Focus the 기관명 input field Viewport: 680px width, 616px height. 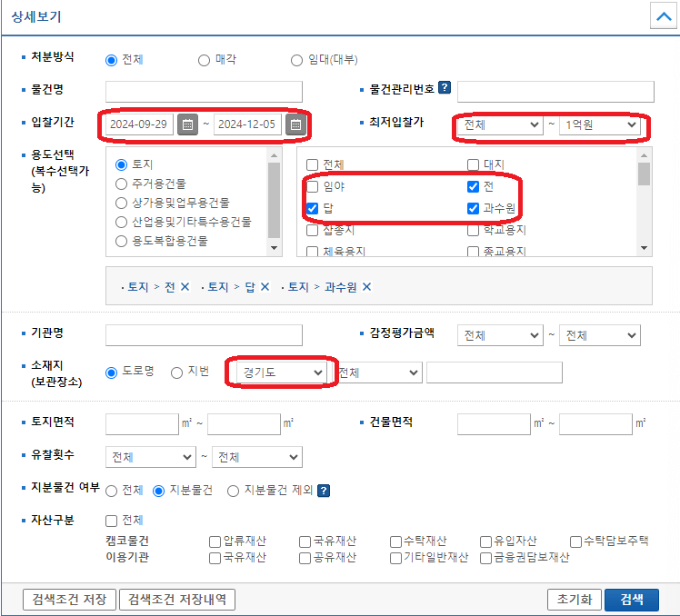(x=204, y=335)
